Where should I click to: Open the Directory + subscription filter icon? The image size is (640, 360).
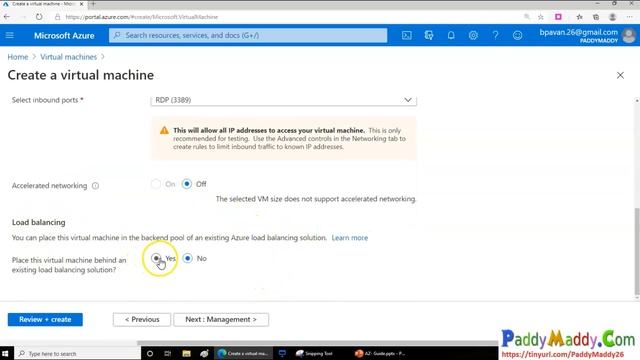click(x=429, y=36)
